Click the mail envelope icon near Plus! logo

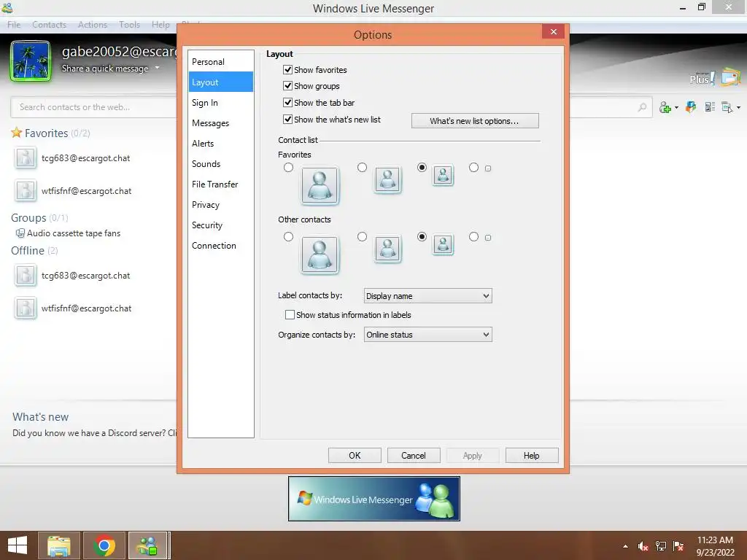pyautogui.click(x=731, y=77)
